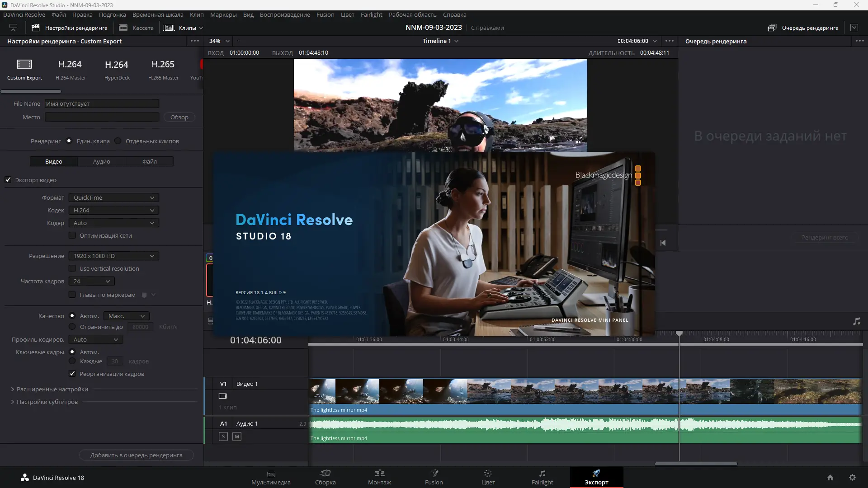Open the Формат QuickTime dropdown
The width and height of the screenshot is (868, 488).
(113, 197)
